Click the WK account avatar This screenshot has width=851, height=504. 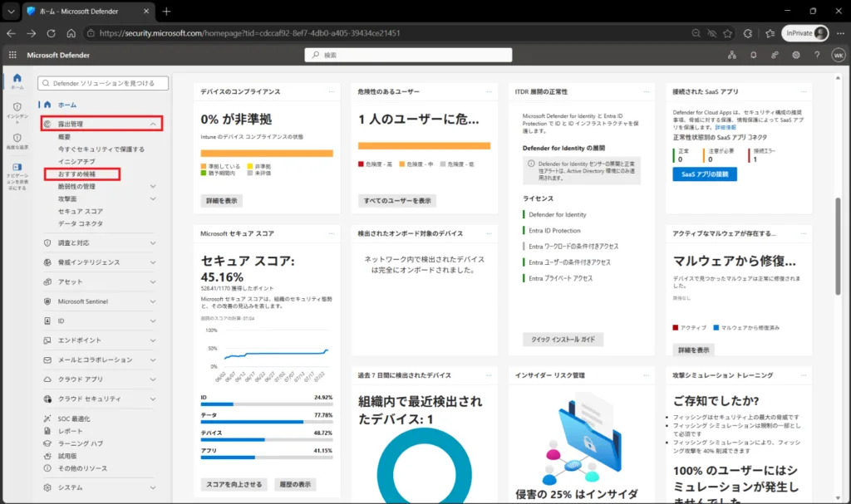tap(838, 55)
